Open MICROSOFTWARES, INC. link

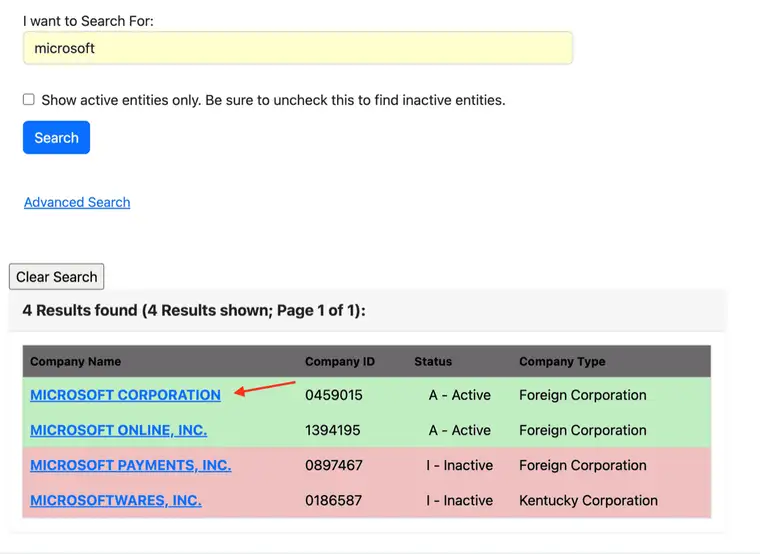[x=115, y=500]
